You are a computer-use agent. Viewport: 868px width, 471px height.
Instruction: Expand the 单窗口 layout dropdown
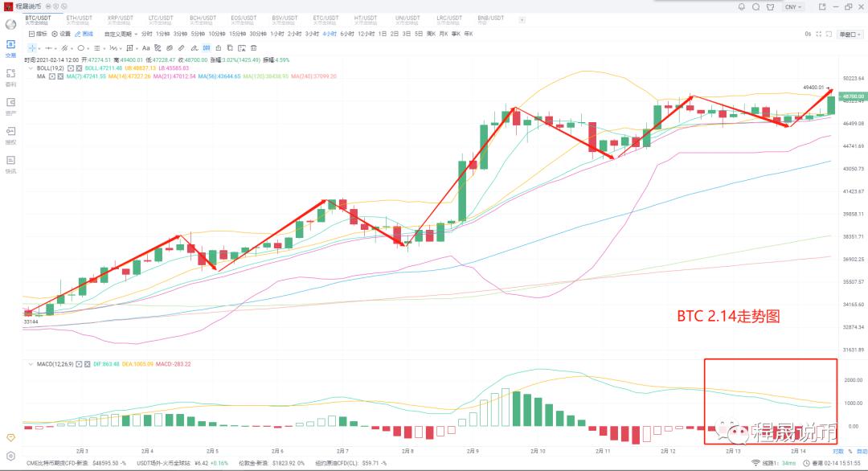[850, 34]
